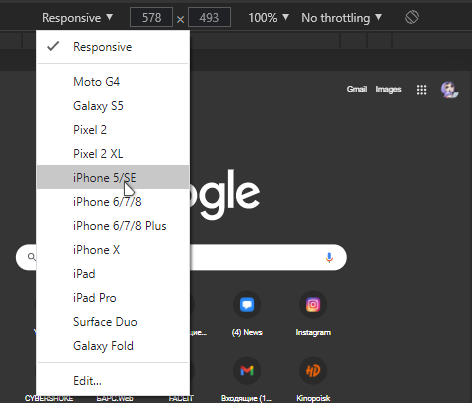The width and height of the screenshot is (472, 403).
Task: Select the Responsive menu option
Action: [113, 47]
